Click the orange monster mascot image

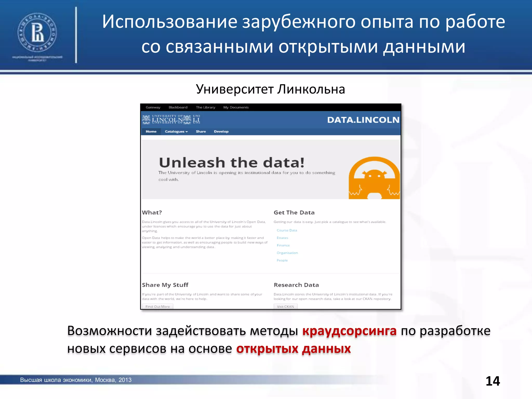point(374,178)
